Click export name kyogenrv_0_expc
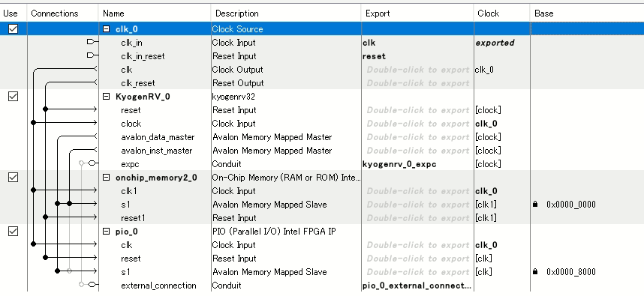Screen dimensions: 644x296 (399, 164)
